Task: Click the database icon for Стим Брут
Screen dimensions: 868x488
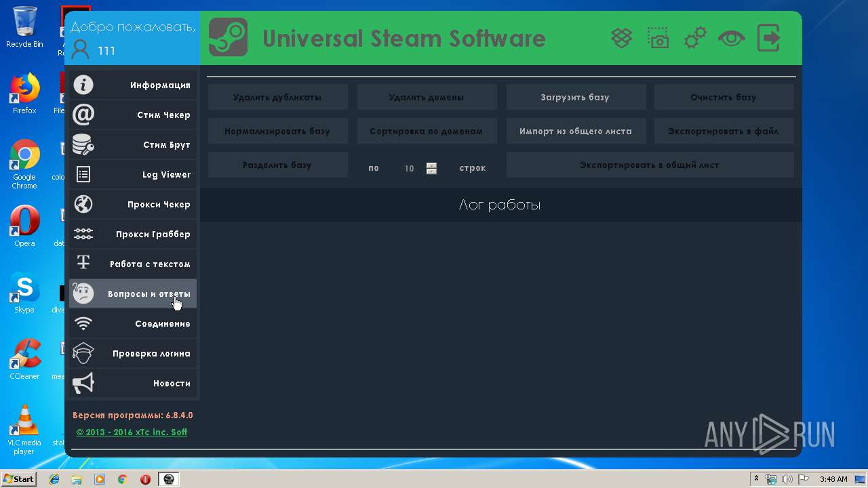Action: click(x=83, y=144)
